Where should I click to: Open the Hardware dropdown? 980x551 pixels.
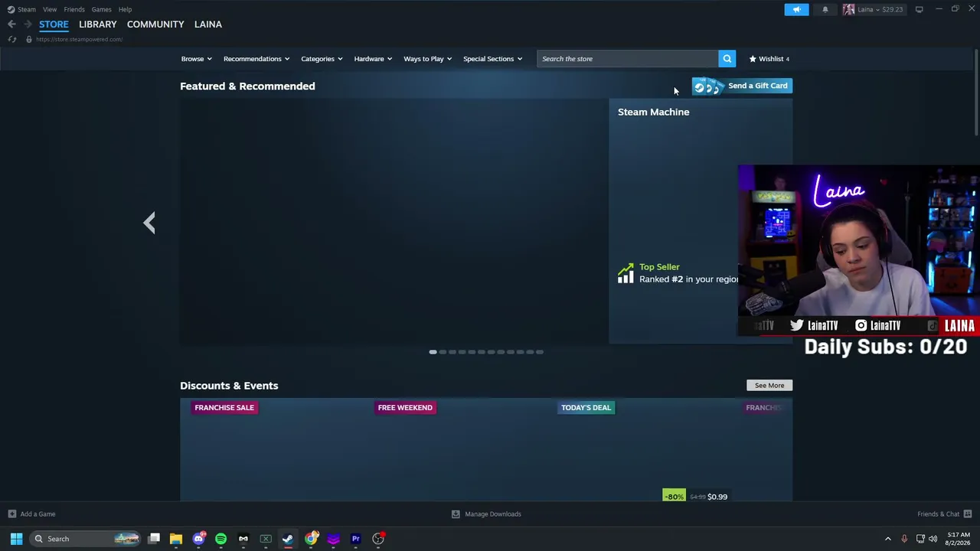pyautogui.click(x=373, y=59)
